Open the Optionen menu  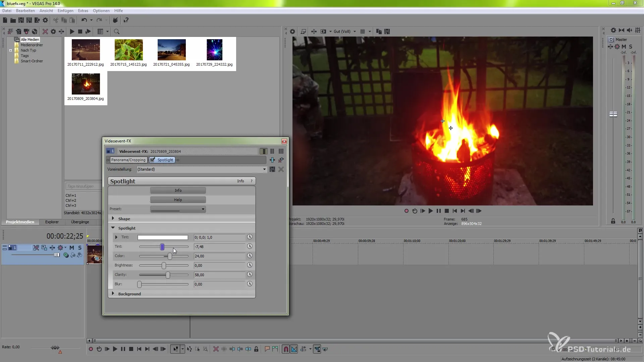[x=101, y=11]
